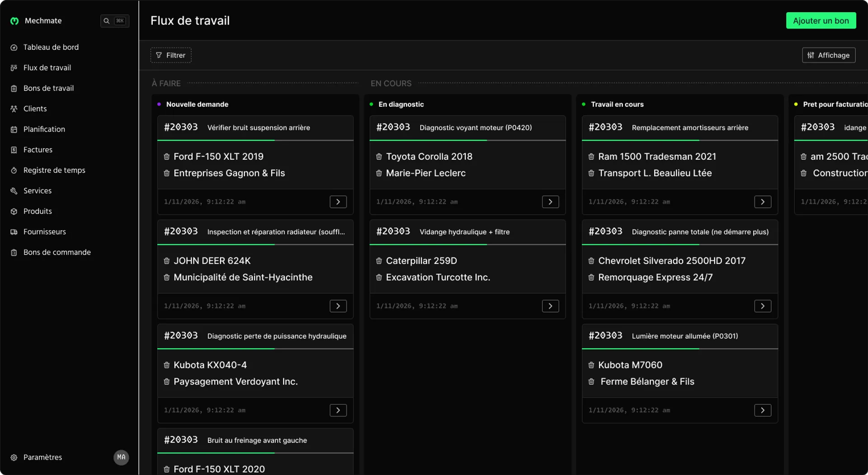Click the Registre de temps stopwatch icon
This screenshot has height=475, width=868.
pyautogui.click(x=14, y=171)
